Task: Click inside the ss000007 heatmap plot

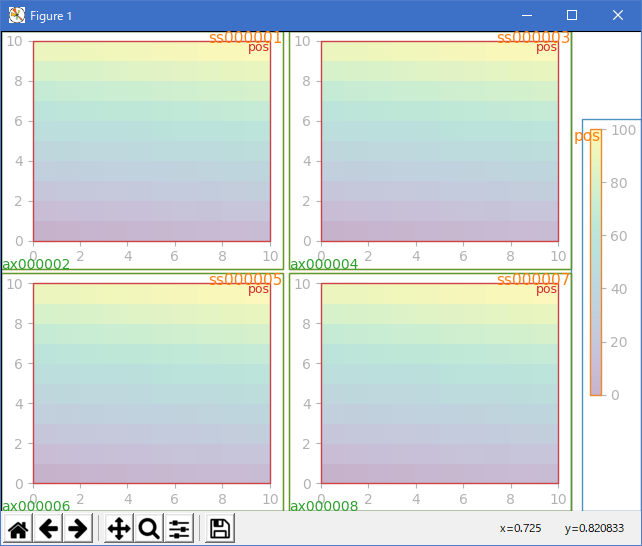Action: pos(440,383)
